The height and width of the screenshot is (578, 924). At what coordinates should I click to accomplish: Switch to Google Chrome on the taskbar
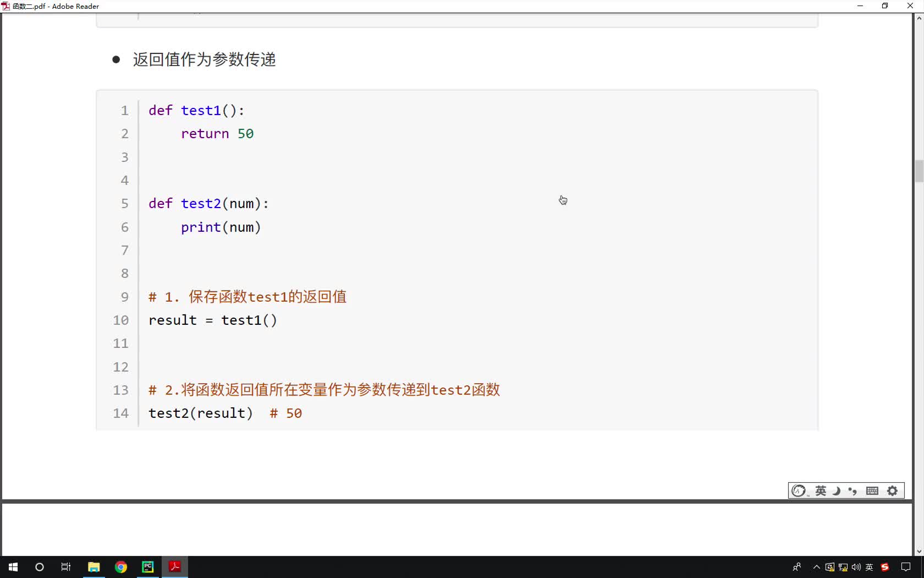(121, 567)
